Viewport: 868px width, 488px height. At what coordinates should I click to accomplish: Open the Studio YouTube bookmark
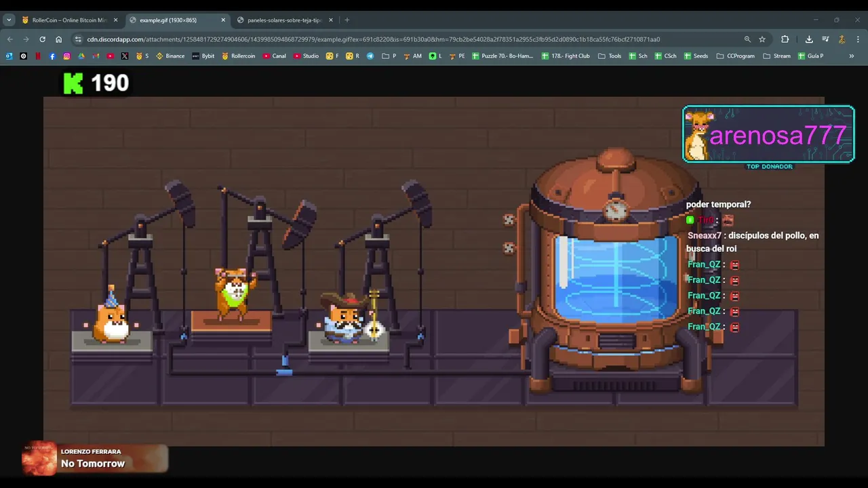tap(306, 56)
